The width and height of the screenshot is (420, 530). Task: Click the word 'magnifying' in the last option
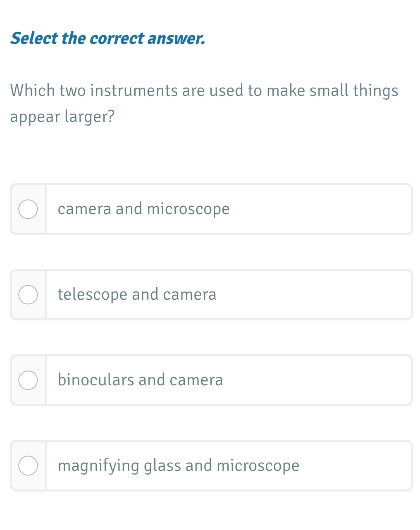pos(98,466)
